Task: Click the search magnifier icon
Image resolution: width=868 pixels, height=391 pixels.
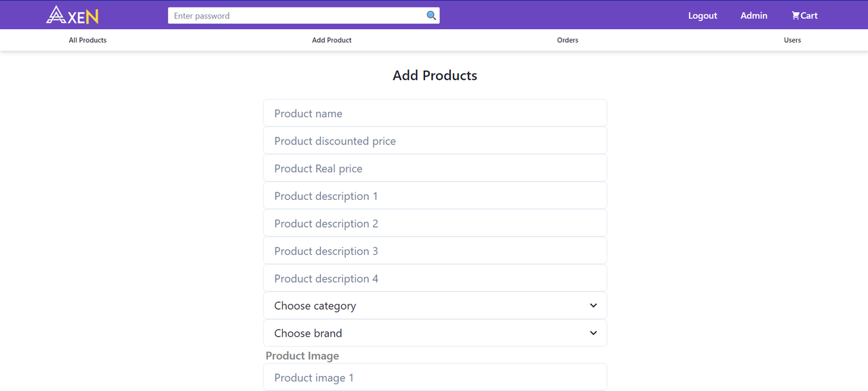Action: point(431,16)
